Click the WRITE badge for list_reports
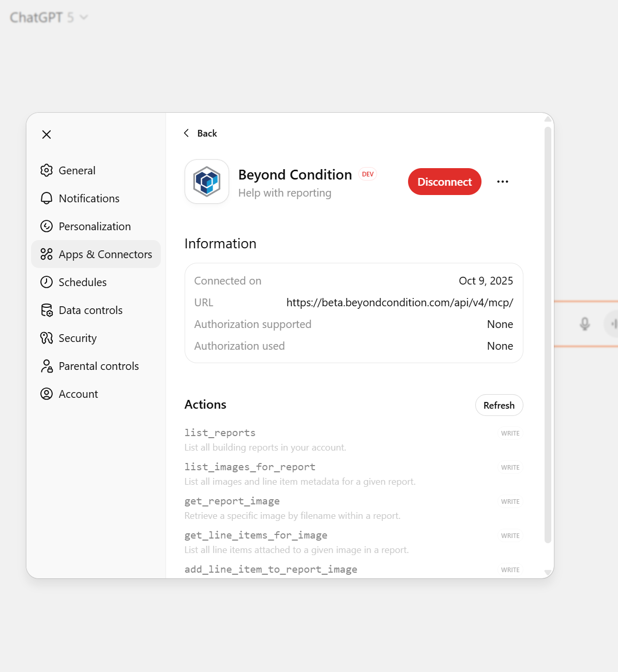Image resolution: width=618 pixels, height=672 pixels. click(x=510, y=434)
